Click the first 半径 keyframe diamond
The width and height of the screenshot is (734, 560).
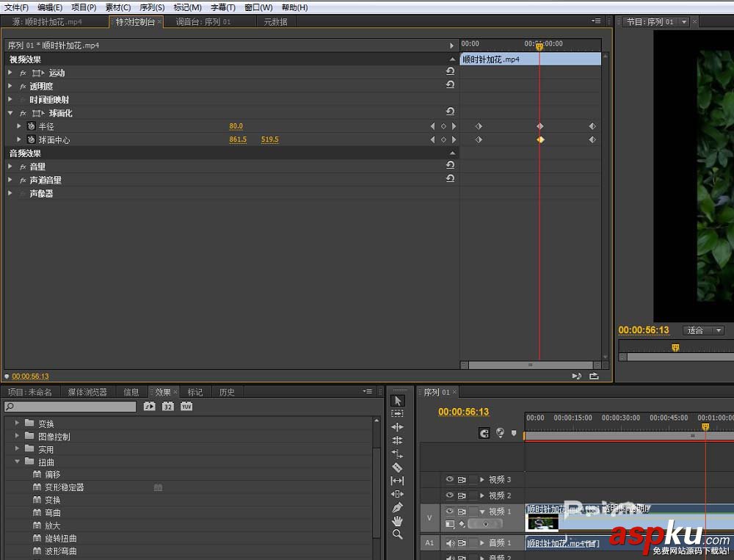coord(479,126)
